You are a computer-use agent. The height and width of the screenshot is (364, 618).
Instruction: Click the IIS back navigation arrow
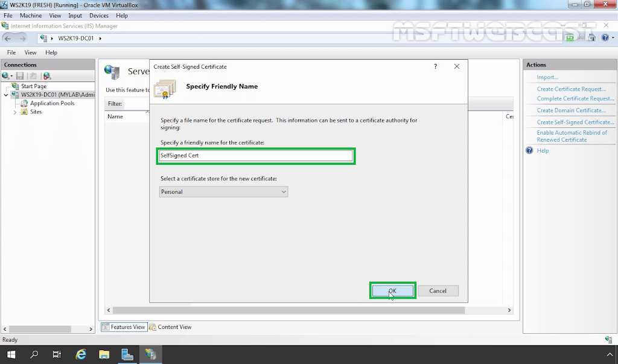tap(7, 38)
